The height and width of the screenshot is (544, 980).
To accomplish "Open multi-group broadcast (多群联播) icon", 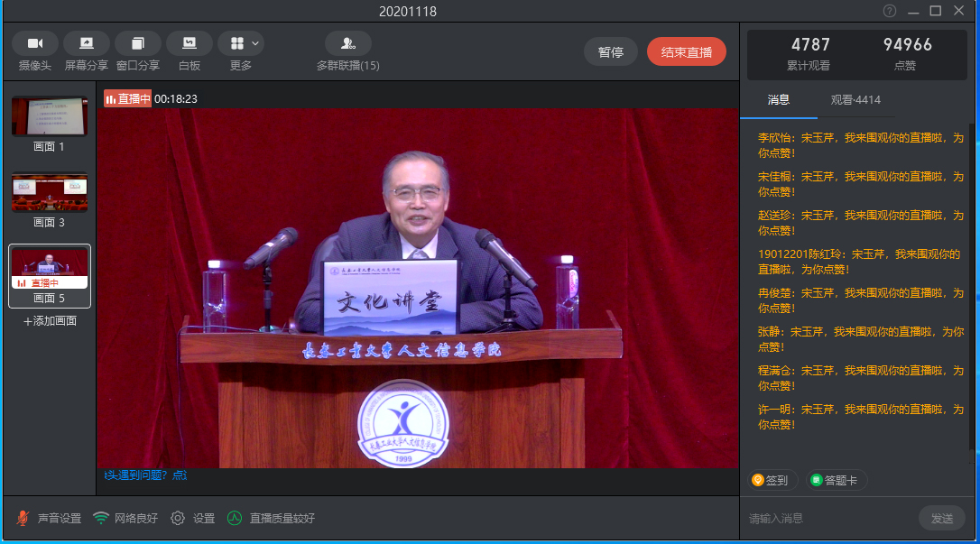I will 347,43.
